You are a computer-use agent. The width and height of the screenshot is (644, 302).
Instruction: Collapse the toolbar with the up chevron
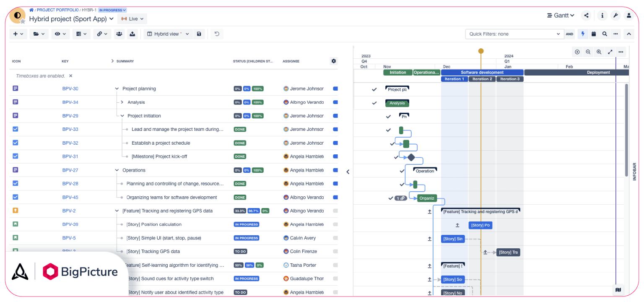628,34
